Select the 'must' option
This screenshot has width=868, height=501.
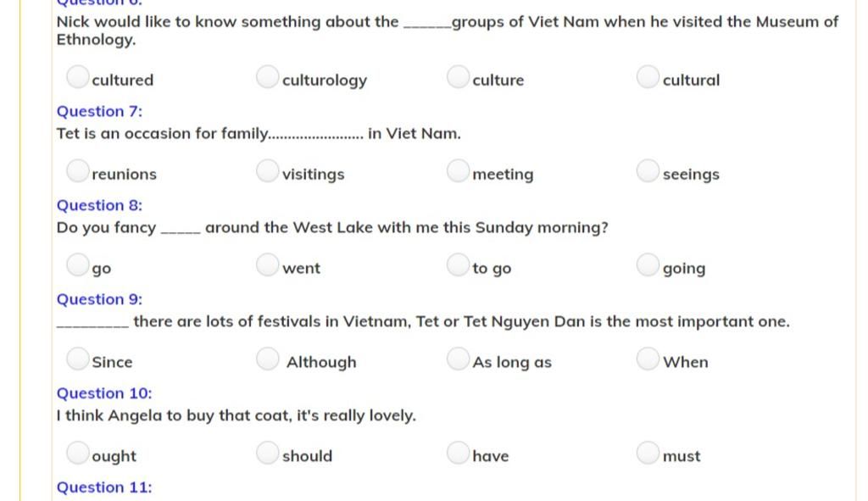648,453
